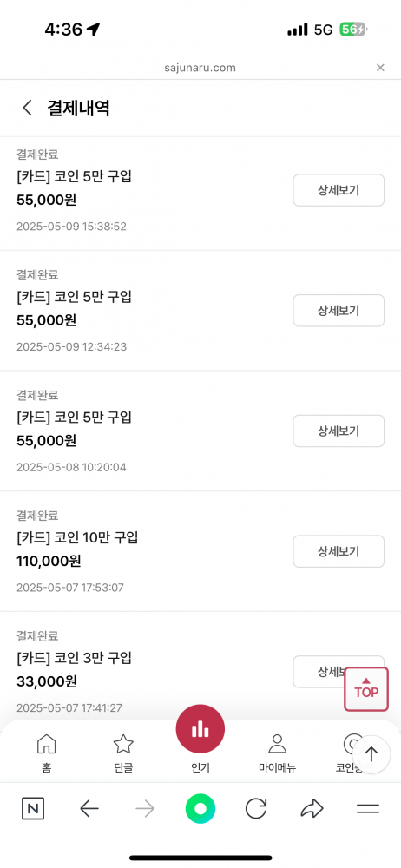401x868 pixels.
Task: Tap the green Naver circle button
Action: (x=200, y=809)
